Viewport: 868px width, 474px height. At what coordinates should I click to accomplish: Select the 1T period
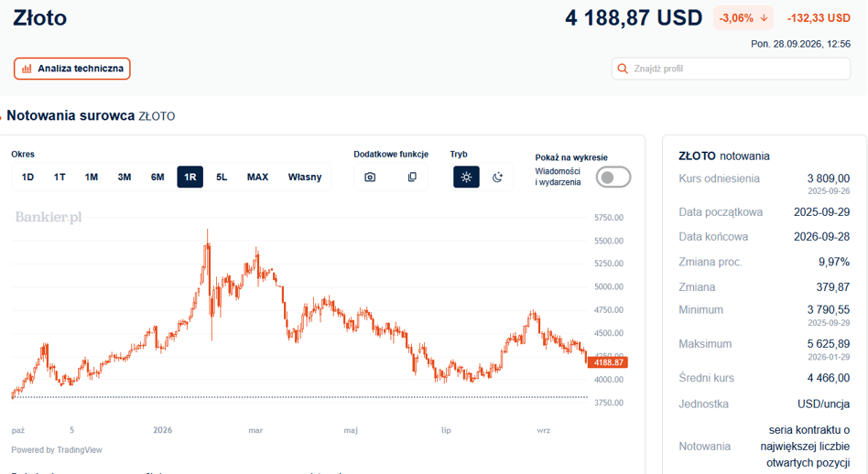pyautogui.click(x=60, y=177)
